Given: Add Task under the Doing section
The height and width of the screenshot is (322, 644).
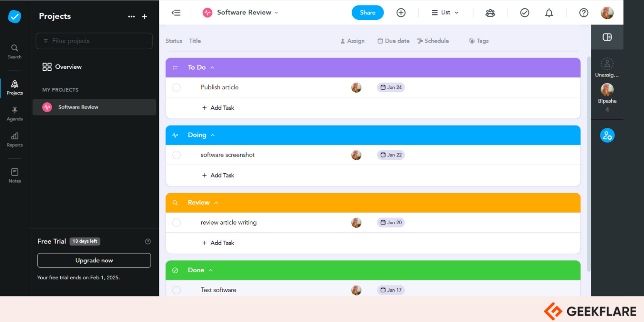Looking at the screenshot, I should (218, 175).
